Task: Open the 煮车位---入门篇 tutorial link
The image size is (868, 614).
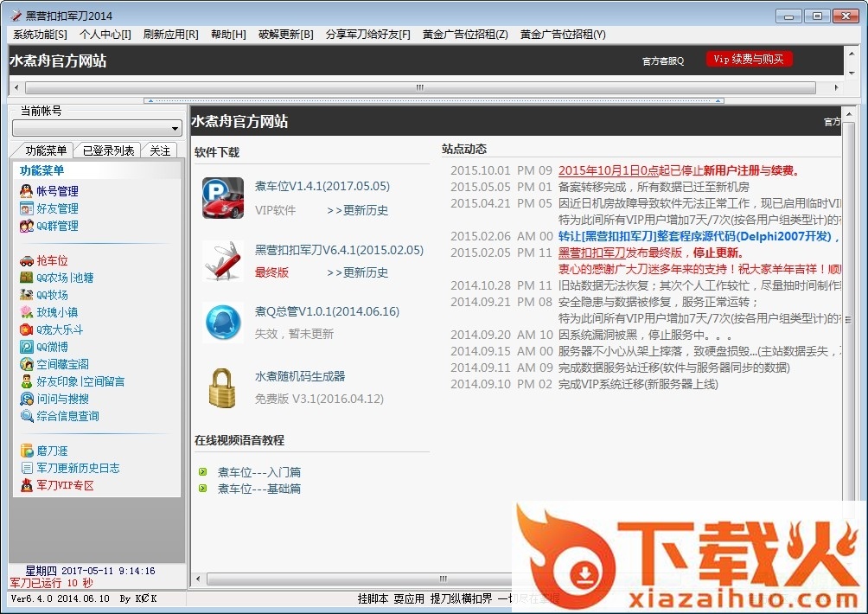Action: coord(259,472)
